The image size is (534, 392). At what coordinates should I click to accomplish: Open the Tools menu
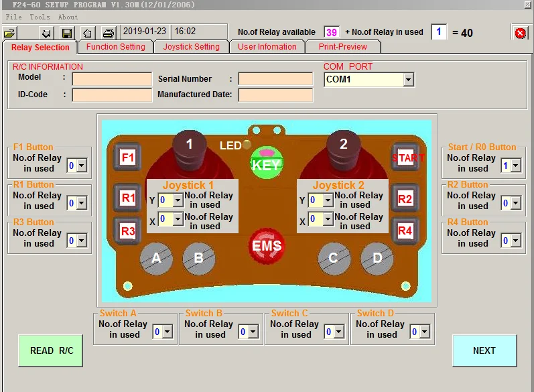[x=40, y=17]
